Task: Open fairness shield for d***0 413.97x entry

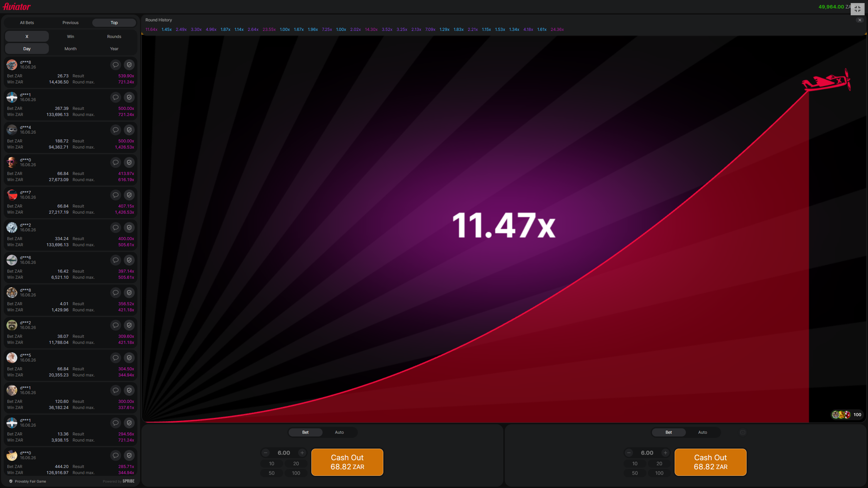Action: pos(129,162)
